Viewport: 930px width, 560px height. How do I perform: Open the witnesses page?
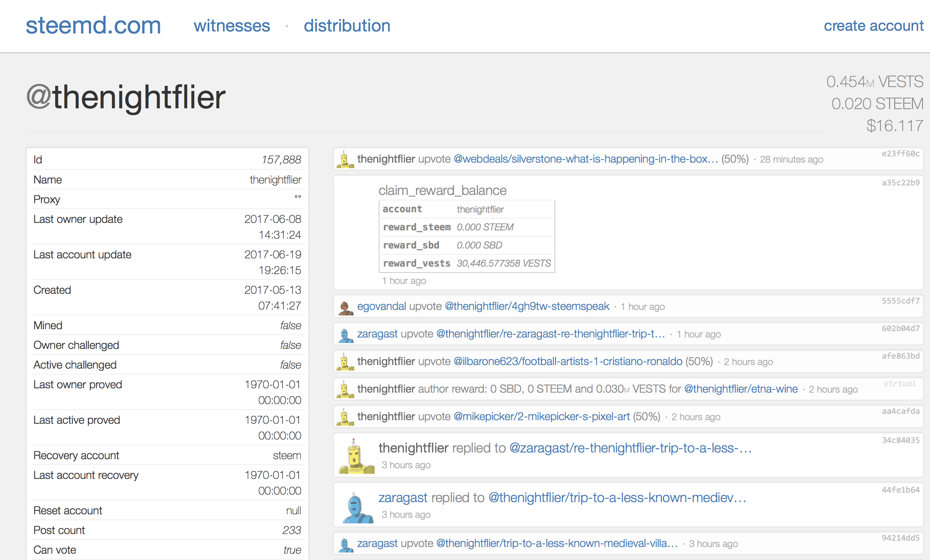[232, 26]
